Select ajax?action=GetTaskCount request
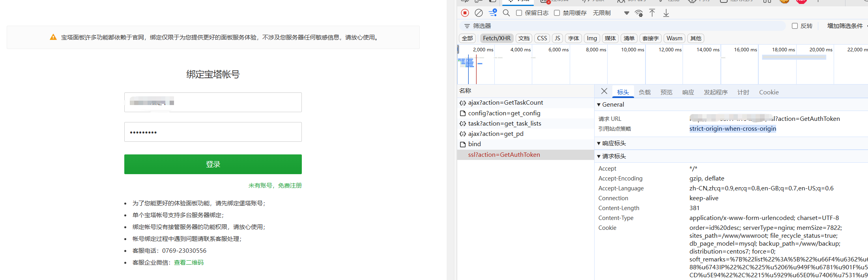This screenshot has height=280, width=868. pos(526,103)
